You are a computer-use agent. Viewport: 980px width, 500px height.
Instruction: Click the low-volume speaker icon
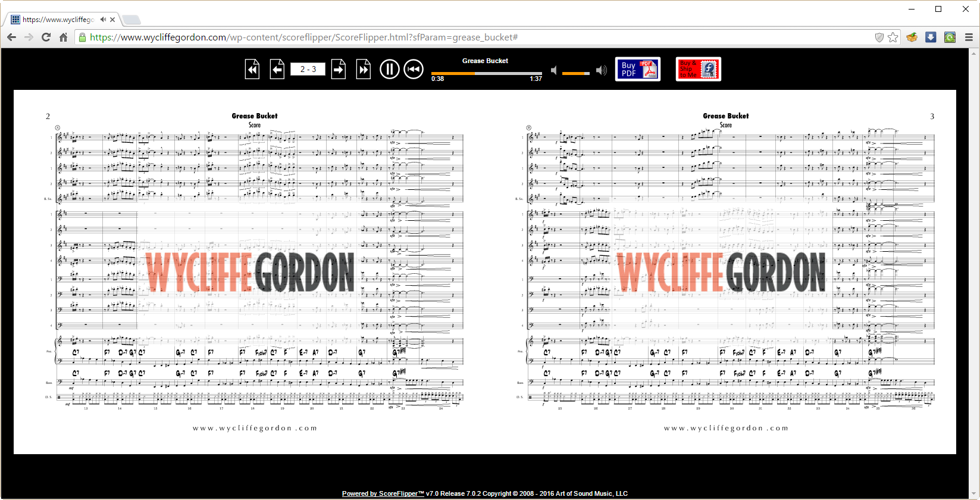tap(554, 70)
